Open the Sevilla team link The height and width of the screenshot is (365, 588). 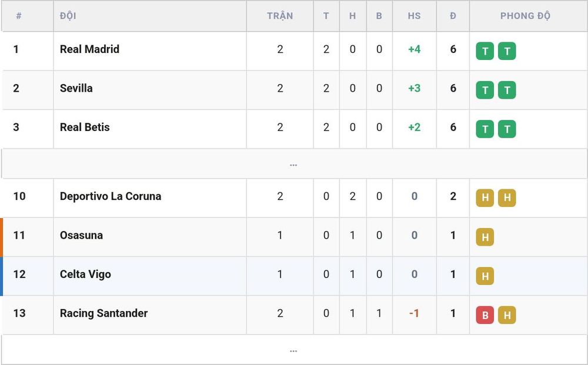tap(76, 88)
